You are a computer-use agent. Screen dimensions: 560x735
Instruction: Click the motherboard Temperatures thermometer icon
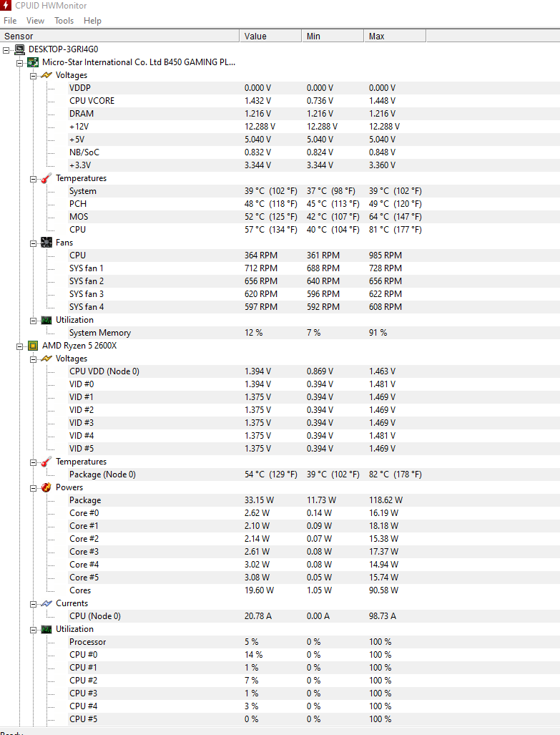pyautogui.click(x=46, y=178)
